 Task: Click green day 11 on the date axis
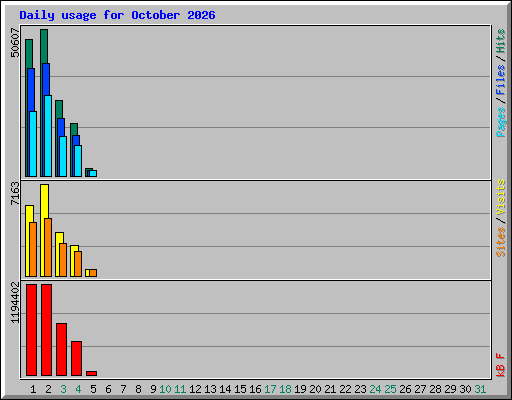point(180,389)
